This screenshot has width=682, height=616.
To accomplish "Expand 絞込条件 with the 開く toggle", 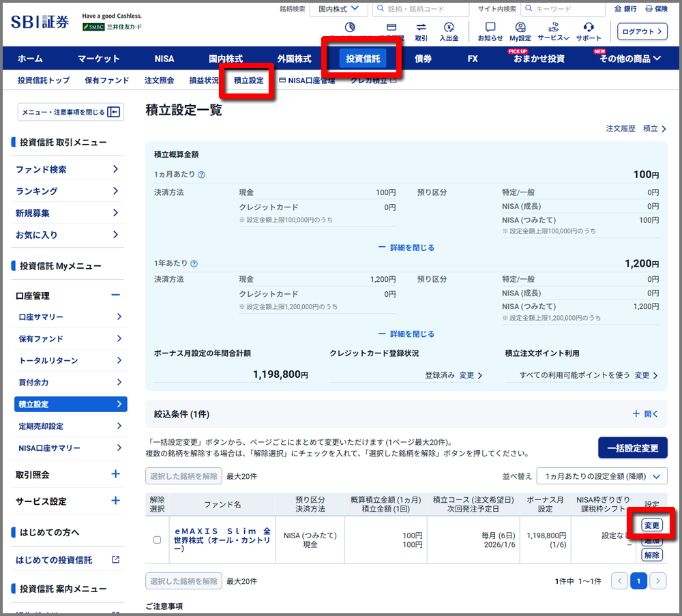I will point(645,413).
